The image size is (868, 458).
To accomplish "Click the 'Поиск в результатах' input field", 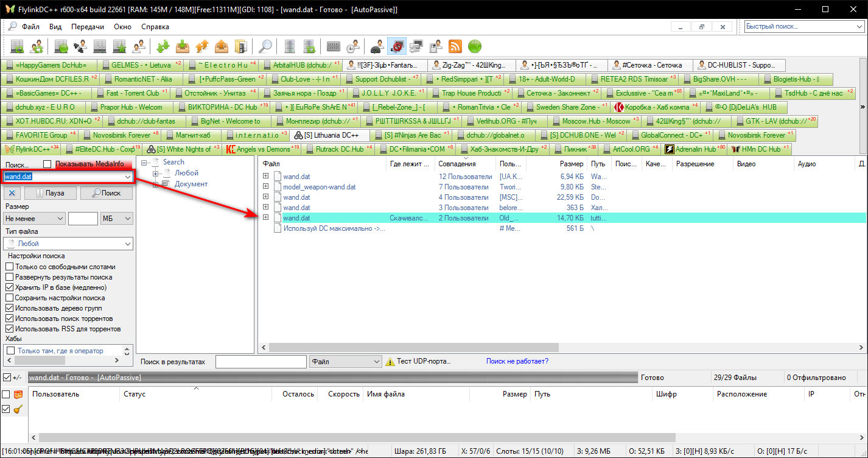I will click(261, 362).
